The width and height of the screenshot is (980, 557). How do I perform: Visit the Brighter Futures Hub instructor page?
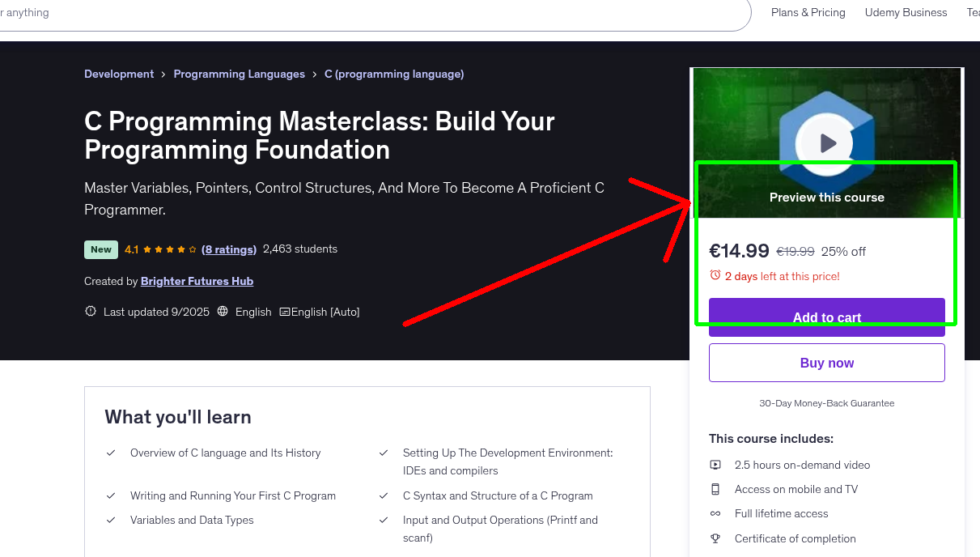point(197,281)
